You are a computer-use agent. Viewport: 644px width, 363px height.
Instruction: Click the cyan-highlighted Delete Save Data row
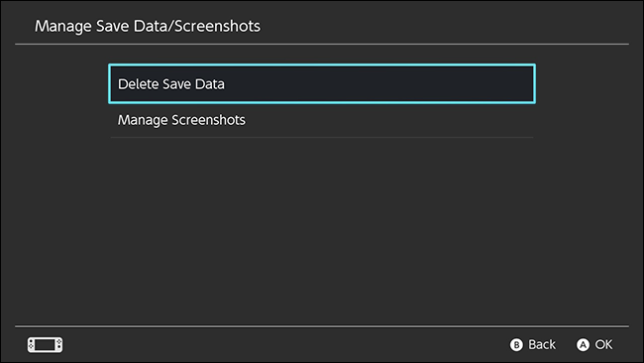click(322, 84)
